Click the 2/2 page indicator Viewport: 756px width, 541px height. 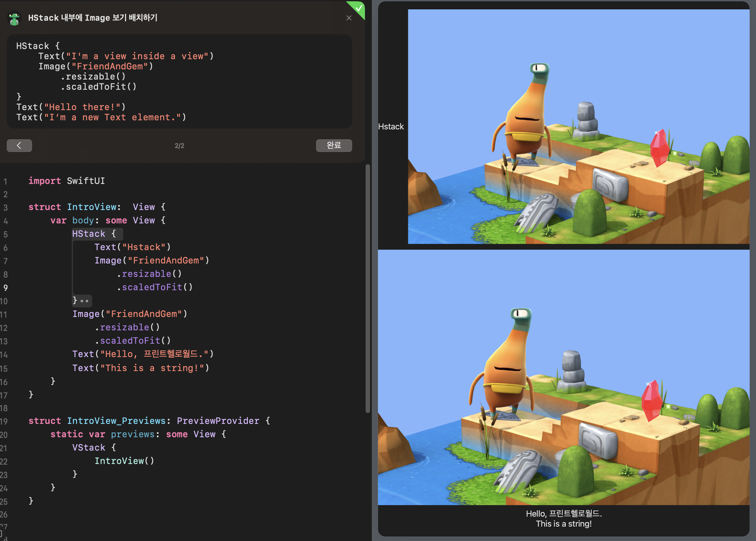coord(179,145)
